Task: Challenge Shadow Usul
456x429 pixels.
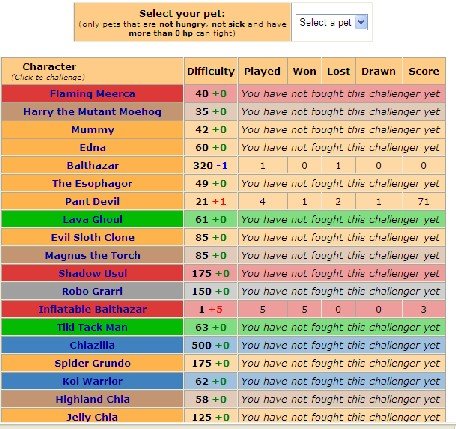Action: pyautogui.click(x=93, y=274)
